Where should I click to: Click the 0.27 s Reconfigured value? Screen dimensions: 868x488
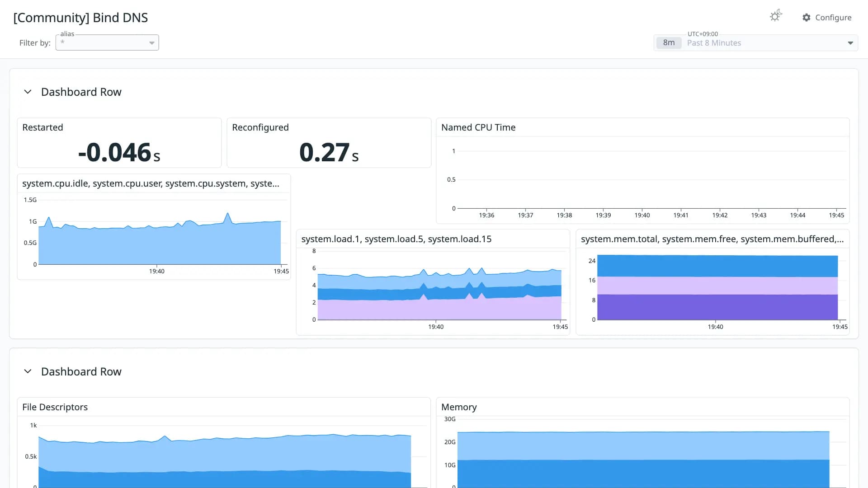tap(329, 152)
